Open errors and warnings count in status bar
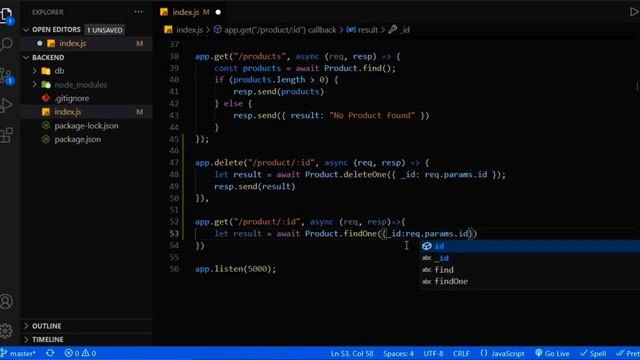640x360 pixels. coord(80,353)
